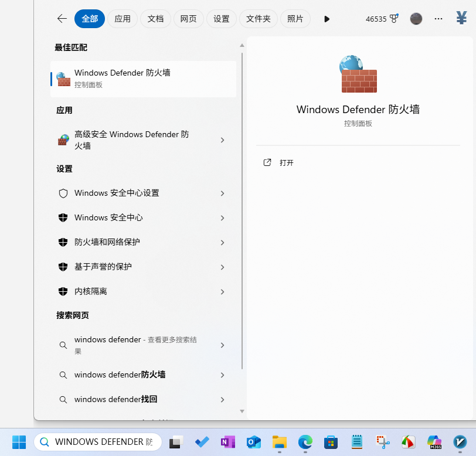
Task: Click the ¥ currency icon near the avatar
Action: pos(461,18)
